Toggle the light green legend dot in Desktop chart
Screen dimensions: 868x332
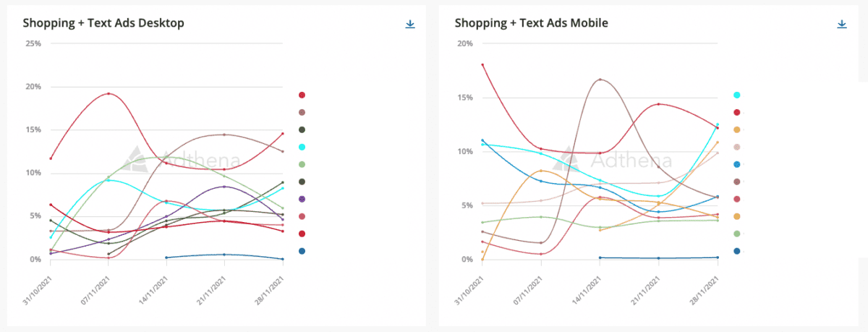(302, 164)
